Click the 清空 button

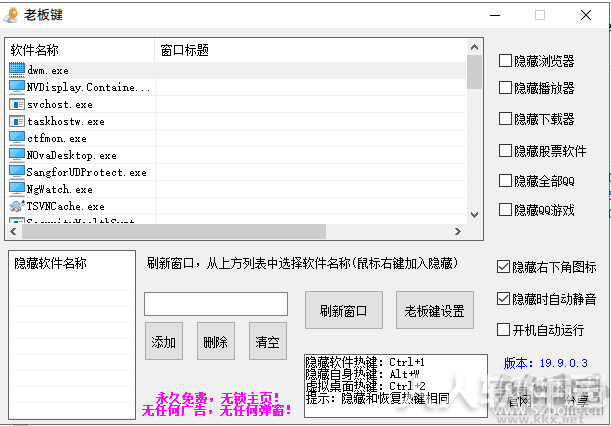pos(268,341)
